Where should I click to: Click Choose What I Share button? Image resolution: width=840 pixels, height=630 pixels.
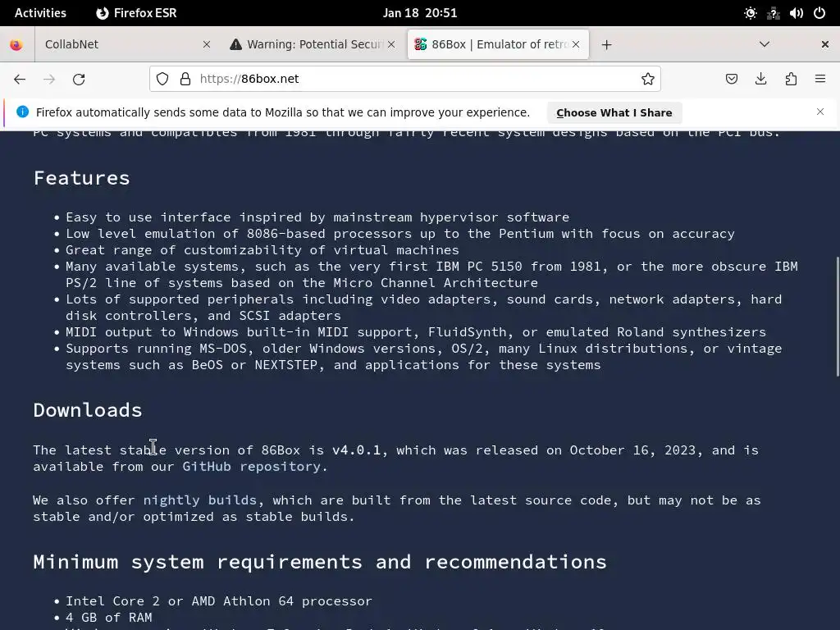coord(614,112)
